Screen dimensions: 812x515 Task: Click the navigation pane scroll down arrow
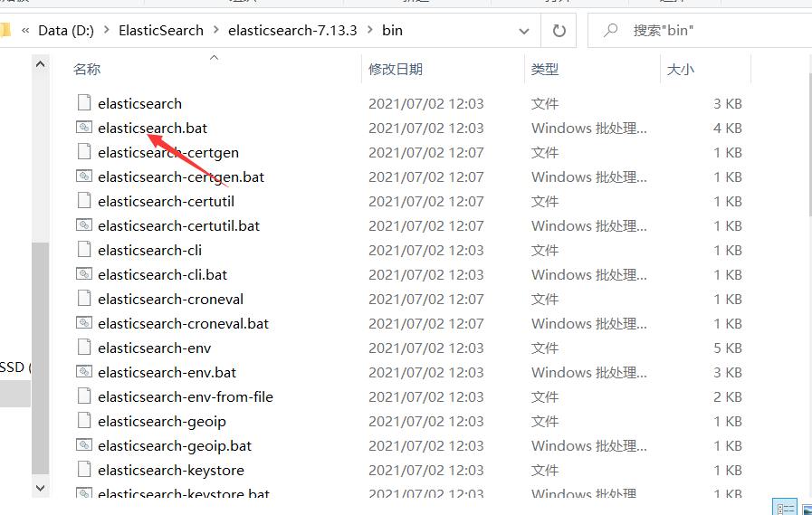41,488
